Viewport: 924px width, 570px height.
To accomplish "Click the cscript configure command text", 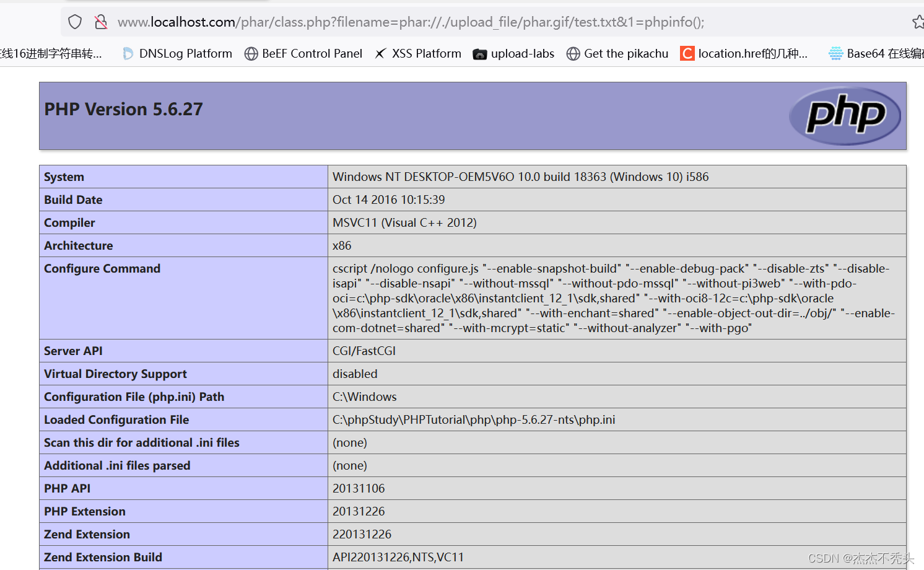I will [x=614, y=298].
